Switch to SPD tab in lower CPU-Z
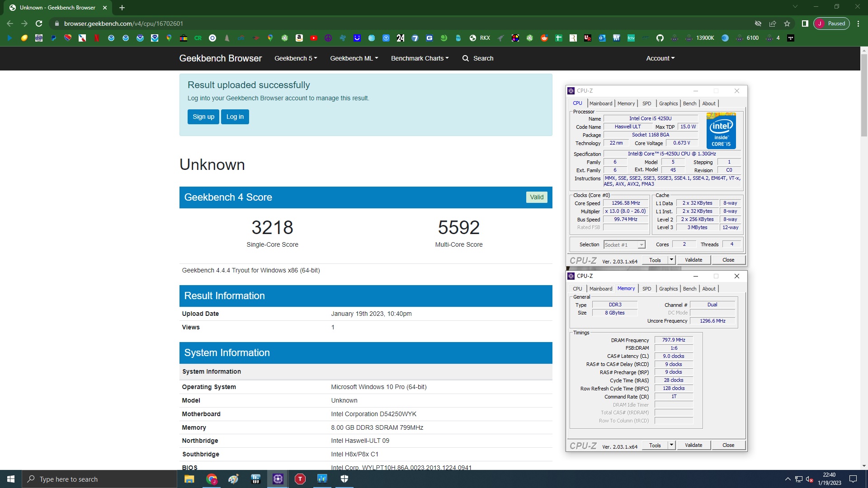Viewport: 868px width, 488px height. 646,289
